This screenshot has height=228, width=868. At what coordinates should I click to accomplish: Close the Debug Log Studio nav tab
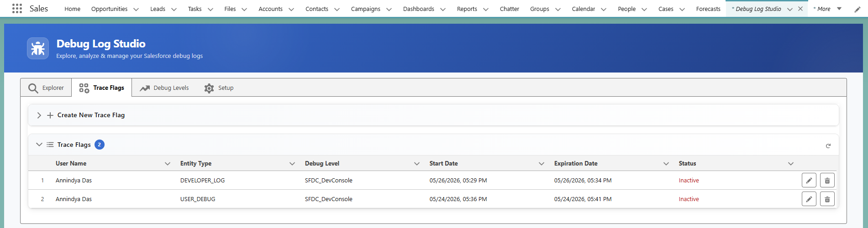click(x=800, y=9)
